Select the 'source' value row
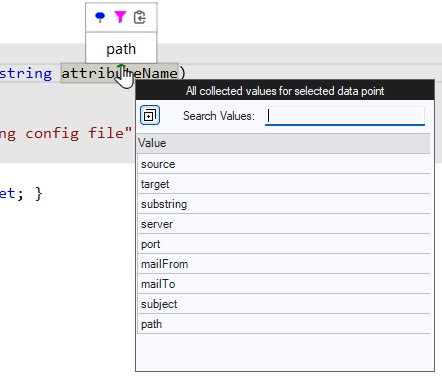This screenshot has width=442, height=379. [284, 164]
